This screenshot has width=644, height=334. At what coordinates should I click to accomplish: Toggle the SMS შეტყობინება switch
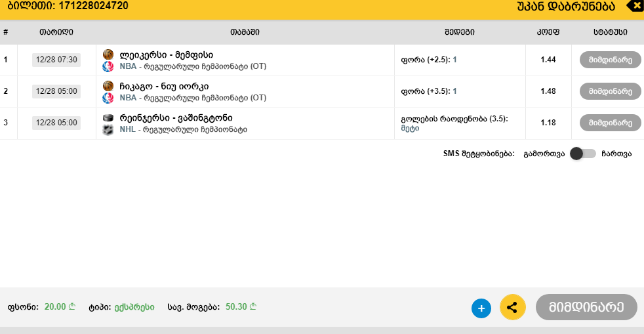pyautogui.click(x=583, y=154)
